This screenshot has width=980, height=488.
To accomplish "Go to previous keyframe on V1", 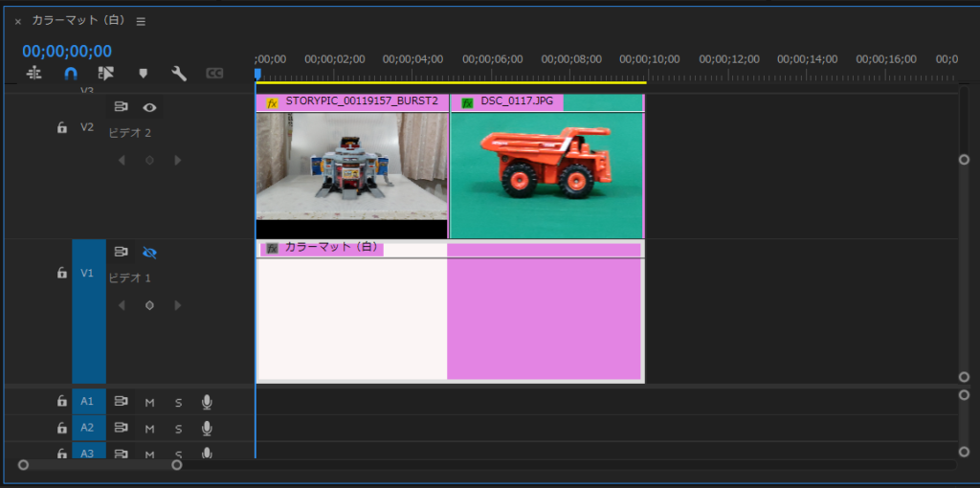I will tap(122, 305).
